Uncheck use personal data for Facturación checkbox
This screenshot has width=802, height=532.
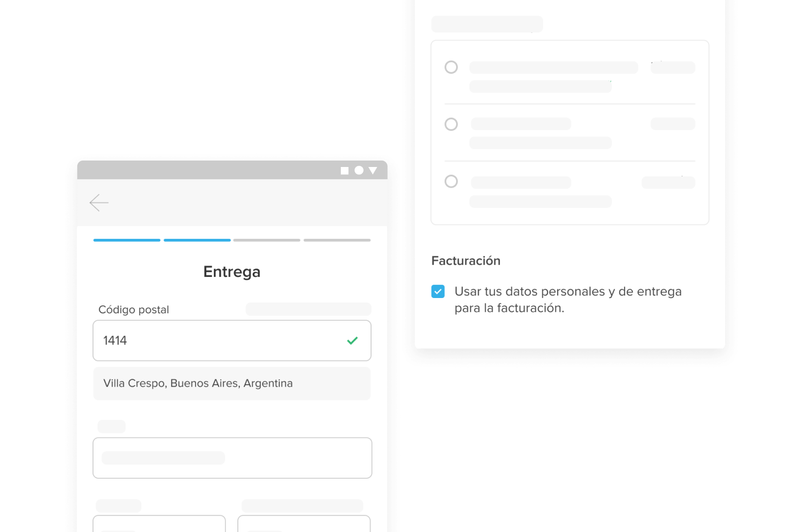tap(438, 292)
